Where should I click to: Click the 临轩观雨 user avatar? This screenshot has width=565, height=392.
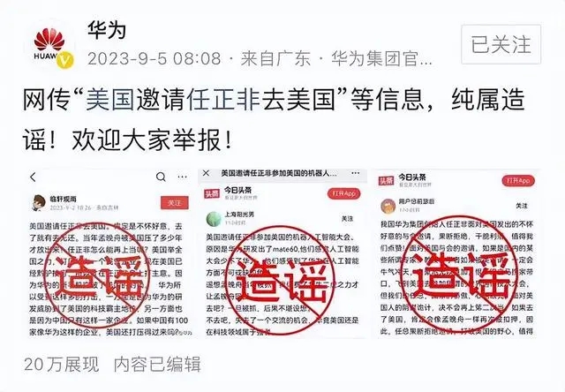click(39, 203)
